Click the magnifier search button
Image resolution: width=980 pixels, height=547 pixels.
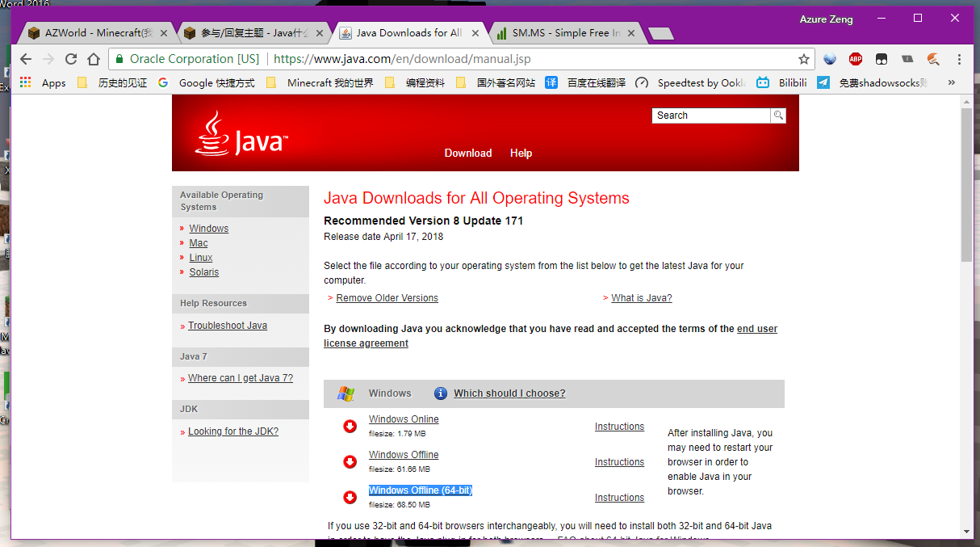click(x=778, y=116)
